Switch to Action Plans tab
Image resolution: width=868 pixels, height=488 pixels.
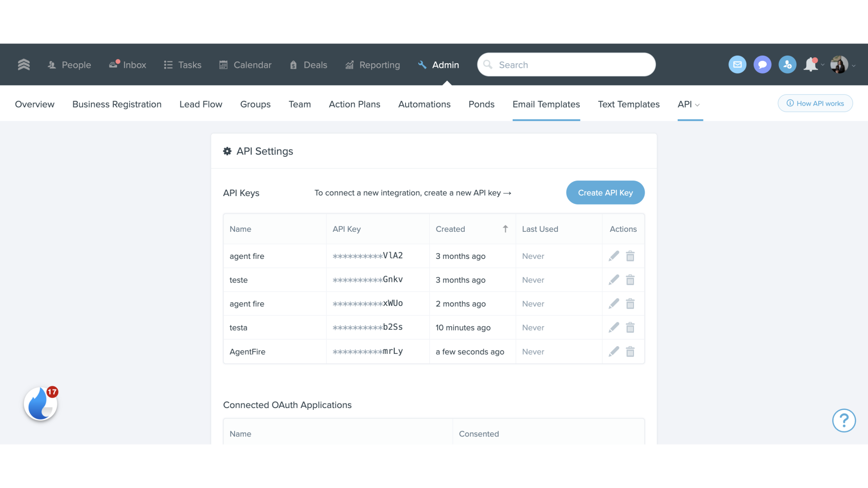[354, 104]
